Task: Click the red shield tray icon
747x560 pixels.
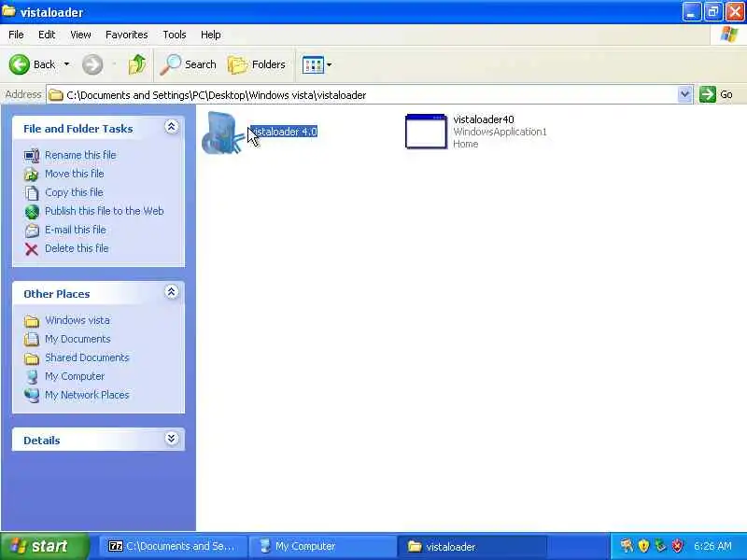Action: point(677,546)
